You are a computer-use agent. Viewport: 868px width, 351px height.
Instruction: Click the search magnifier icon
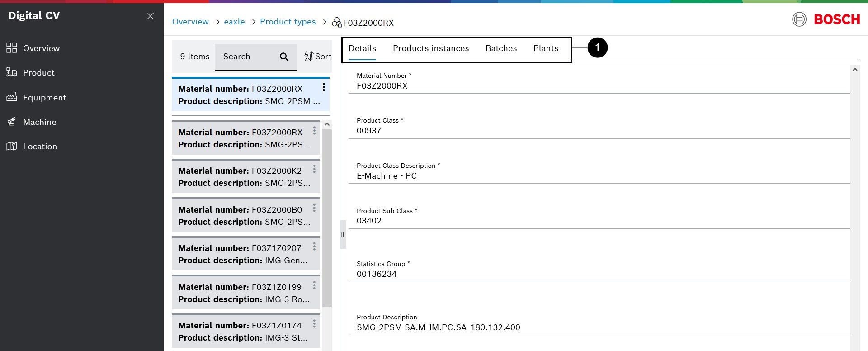tap(284, 57)
